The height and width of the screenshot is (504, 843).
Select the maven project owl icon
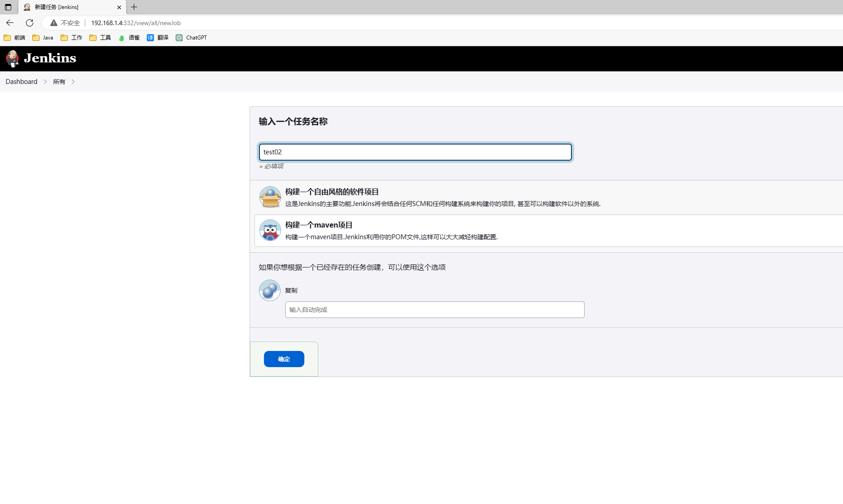tap(270, 230)
